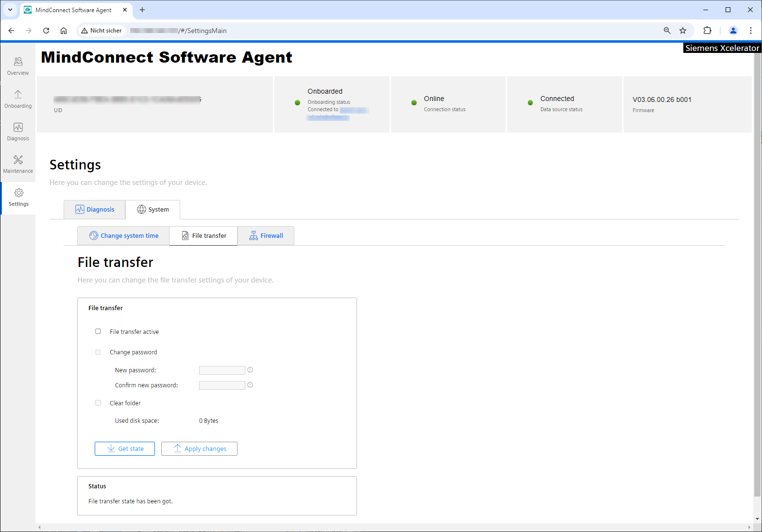Select the File transfer sub-tab
762x532 pixels.
[x=203, y=236]
